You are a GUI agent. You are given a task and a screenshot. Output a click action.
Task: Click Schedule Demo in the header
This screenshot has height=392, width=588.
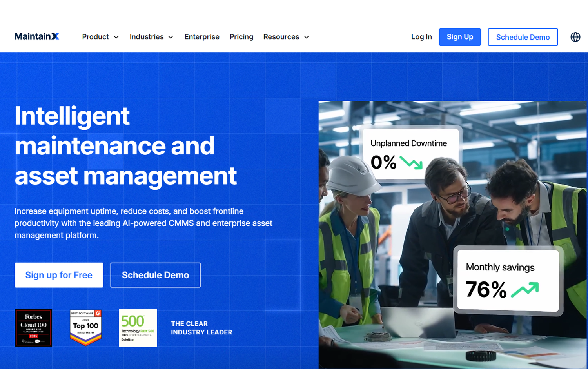[x=523, y=37]
